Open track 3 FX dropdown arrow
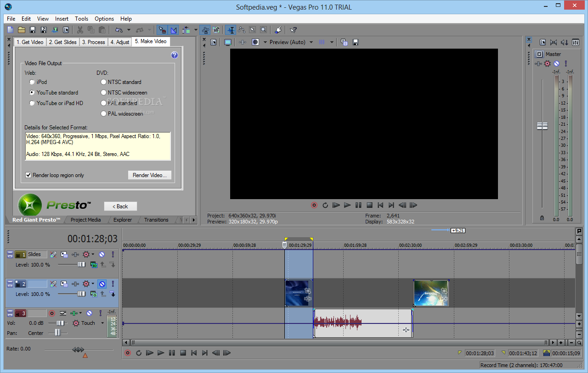The width and height of the screenshot is (588, 373). [80, 313]
